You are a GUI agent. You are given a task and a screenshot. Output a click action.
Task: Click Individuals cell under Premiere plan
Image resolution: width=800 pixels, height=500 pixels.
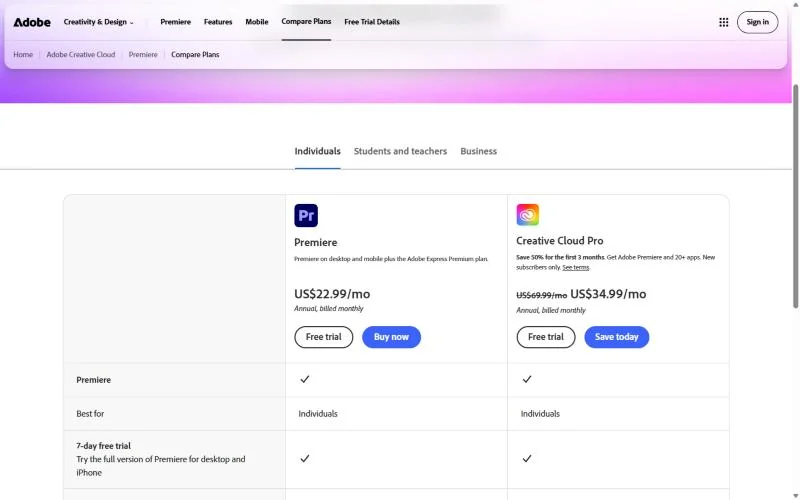(318, 414)
